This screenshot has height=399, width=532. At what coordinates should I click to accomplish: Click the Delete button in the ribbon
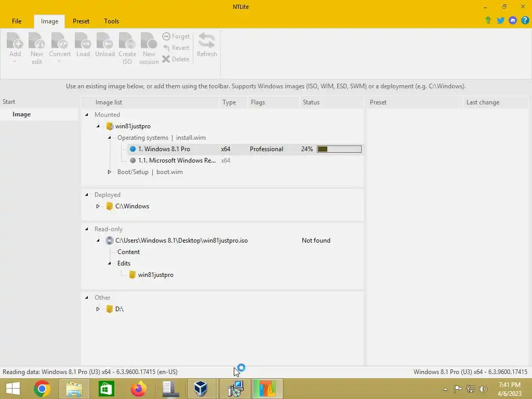click(x=176, y=59)
